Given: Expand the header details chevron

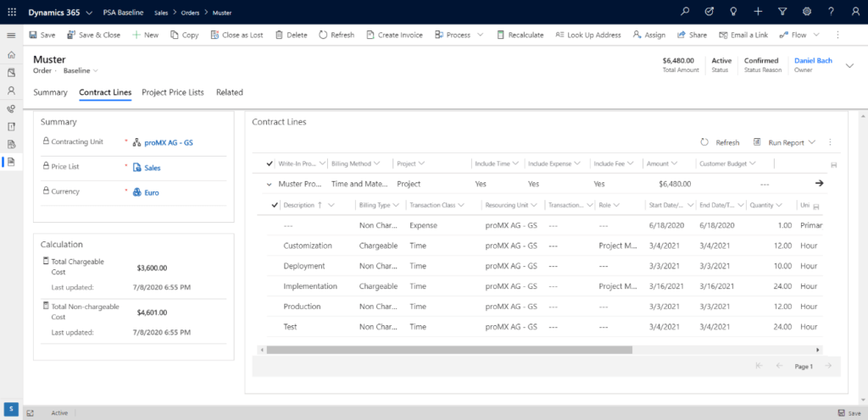Looking at the screenshot, I should click(x=849, y=66).
